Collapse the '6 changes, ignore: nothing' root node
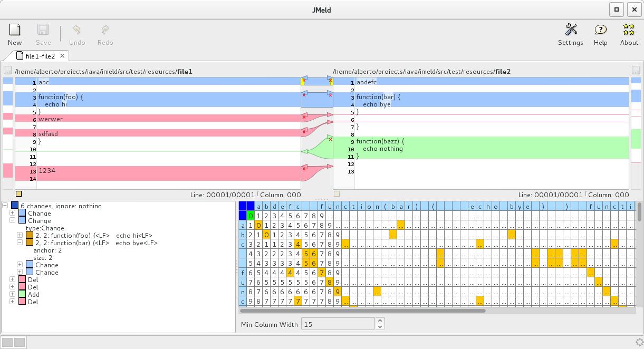 click(5, 206)
